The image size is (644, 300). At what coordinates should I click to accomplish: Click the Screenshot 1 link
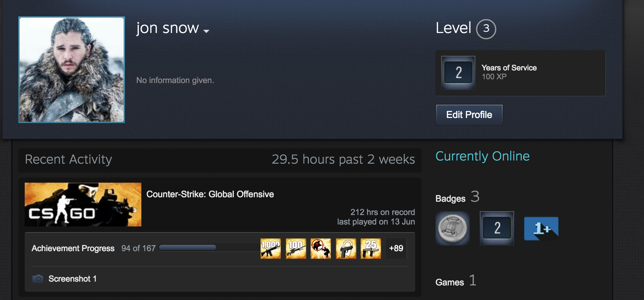click(73, 279)
